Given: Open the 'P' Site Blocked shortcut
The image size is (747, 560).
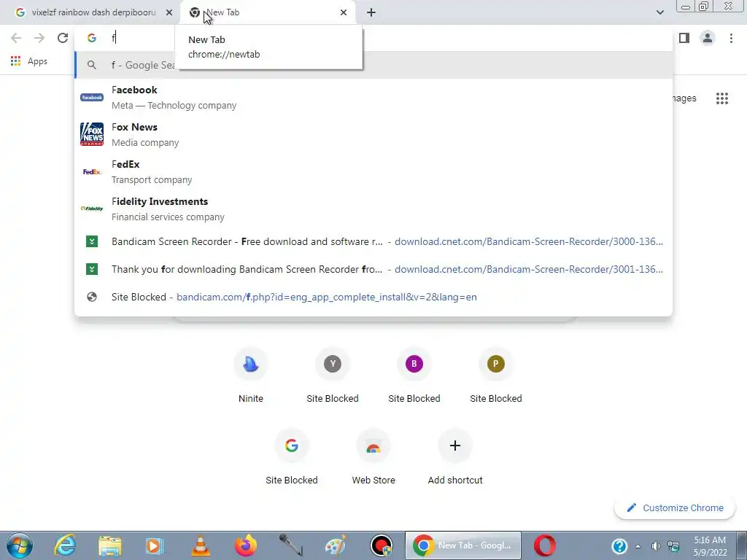Looking at the screenshot, I should 495,376.
